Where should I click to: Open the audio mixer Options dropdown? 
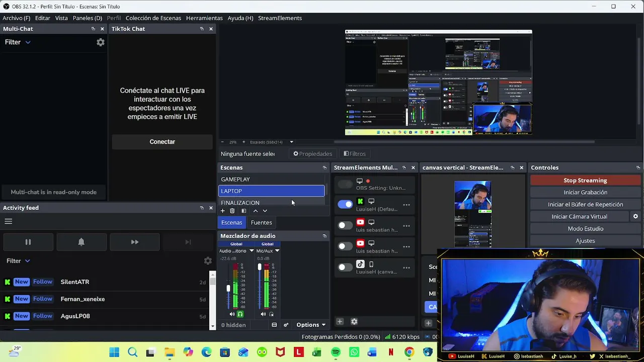311,325
